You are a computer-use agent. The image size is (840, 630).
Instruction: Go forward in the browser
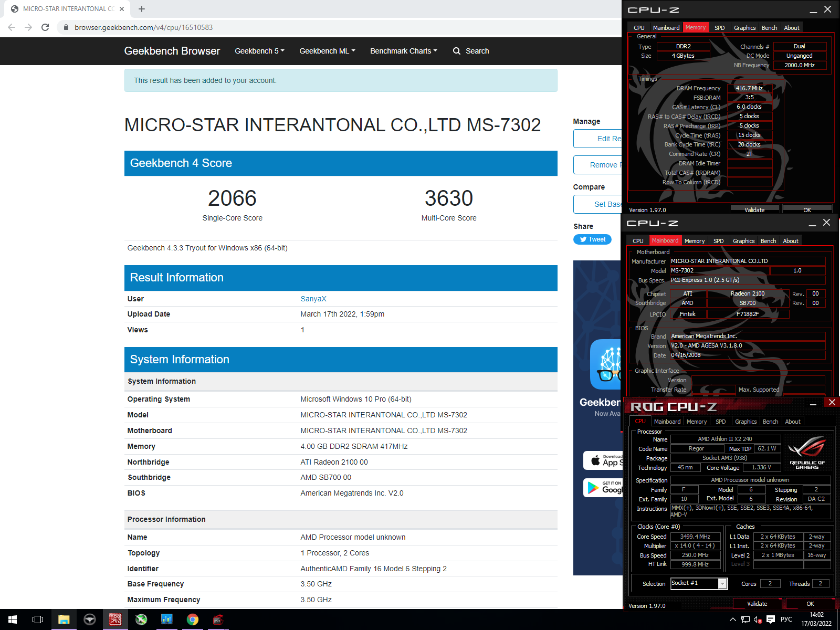(28, 27)
